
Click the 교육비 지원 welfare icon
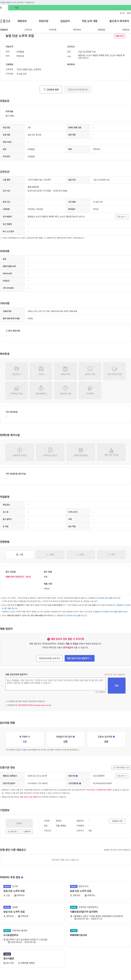click(90, 371)
